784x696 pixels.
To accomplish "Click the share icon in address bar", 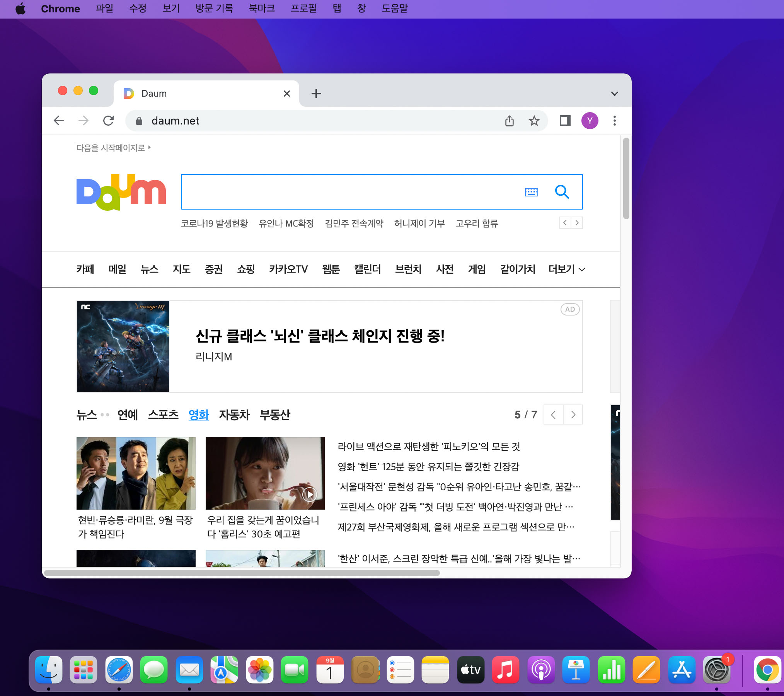I will (510, 121).
